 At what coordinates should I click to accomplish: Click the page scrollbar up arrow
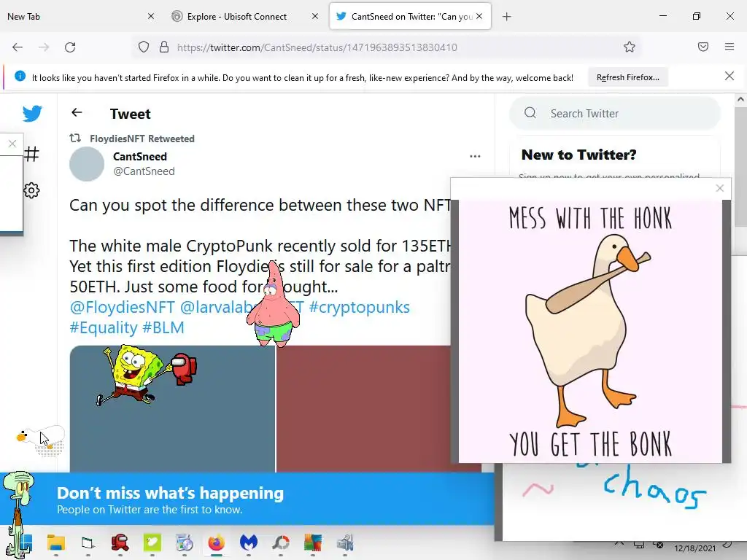tap(740, 99)
